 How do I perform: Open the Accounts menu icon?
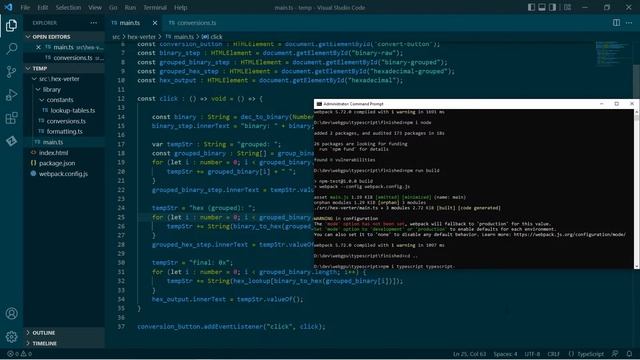pos(11,313)
